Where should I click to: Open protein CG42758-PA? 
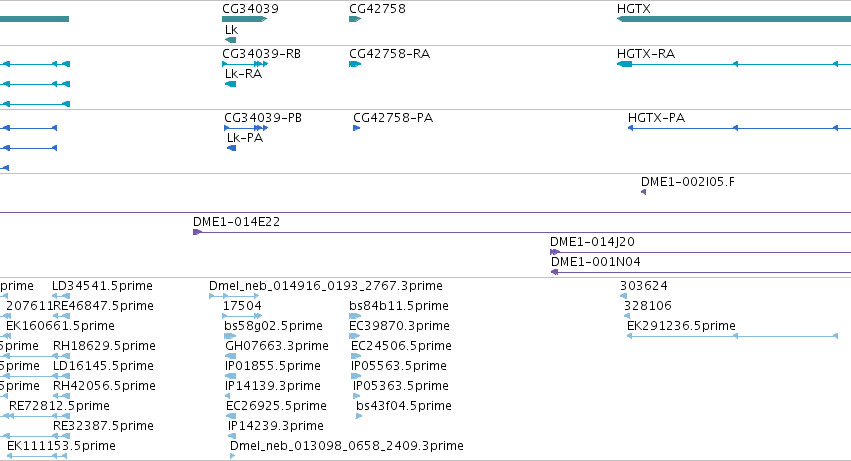[393, 118]
